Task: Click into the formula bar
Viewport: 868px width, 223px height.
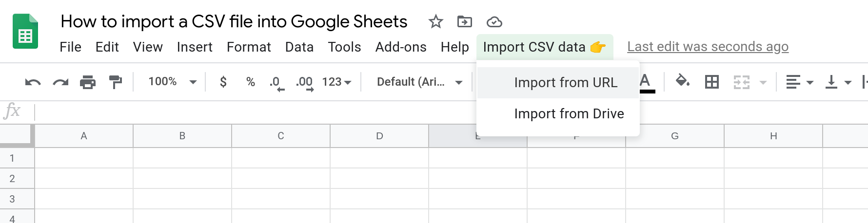Action: (x=451, y=112)
